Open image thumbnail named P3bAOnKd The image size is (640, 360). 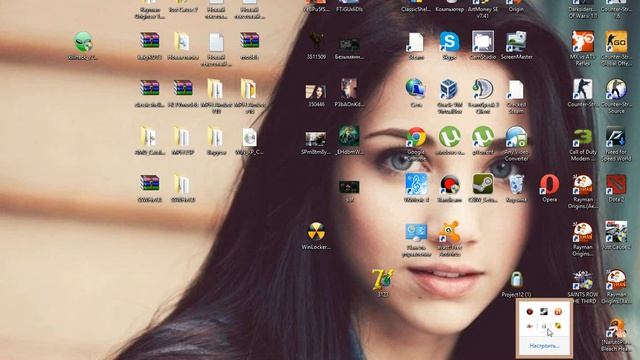[x=349, y=89]
